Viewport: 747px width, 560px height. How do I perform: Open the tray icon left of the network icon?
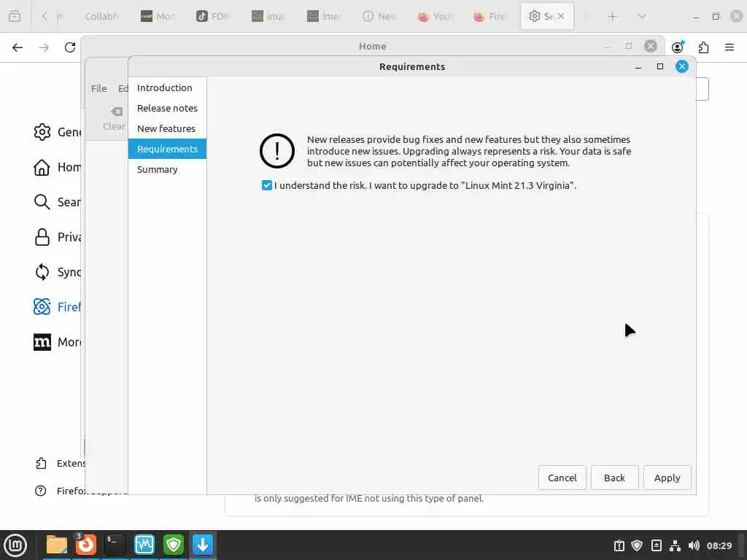pyautogui.click(x=656, y=545)
